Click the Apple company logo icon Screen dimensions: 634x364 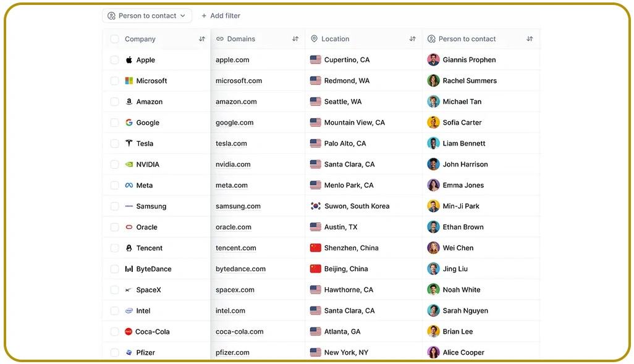pos(129,60)
